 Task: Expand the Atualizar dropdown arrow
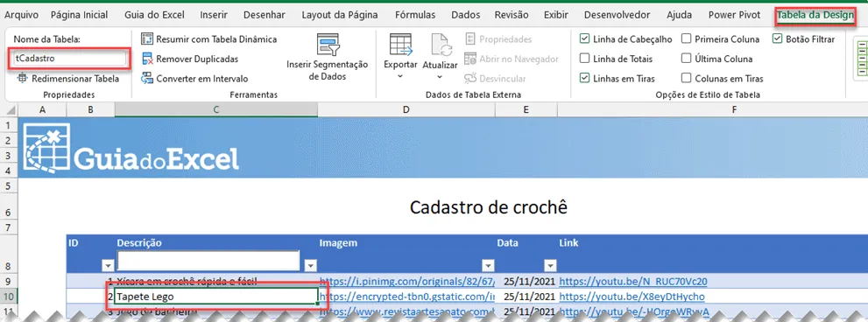tap(440, 76)
